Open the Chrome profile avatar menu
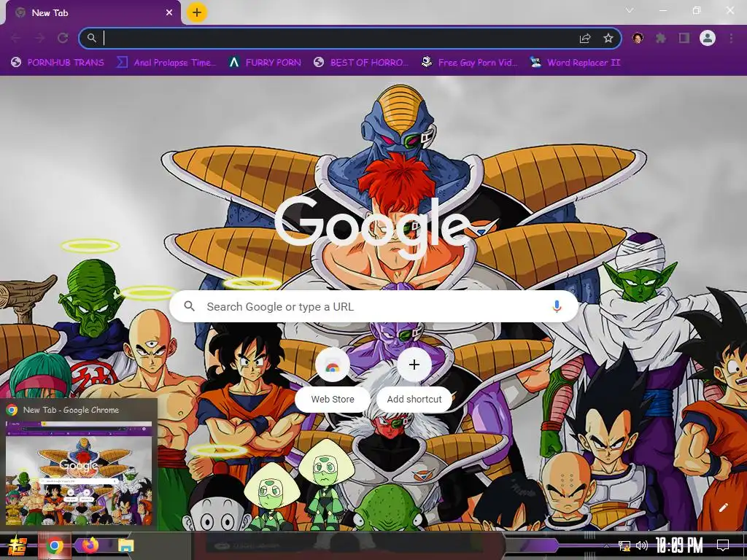 [708, 38]
